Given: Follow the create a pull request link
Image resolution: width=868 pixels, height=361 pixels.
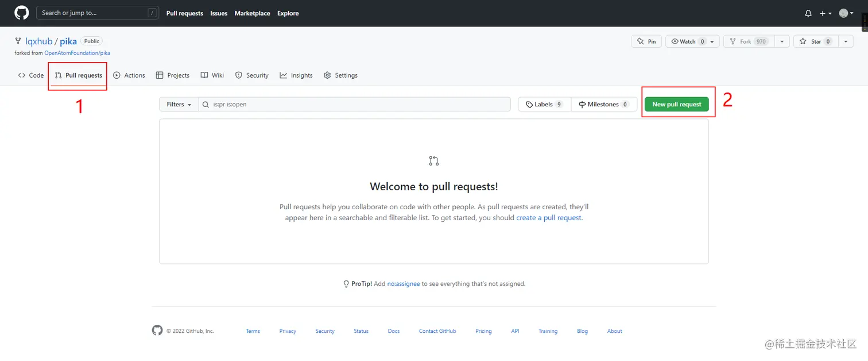Looking at the screenshot, I should tap(548, 217).
